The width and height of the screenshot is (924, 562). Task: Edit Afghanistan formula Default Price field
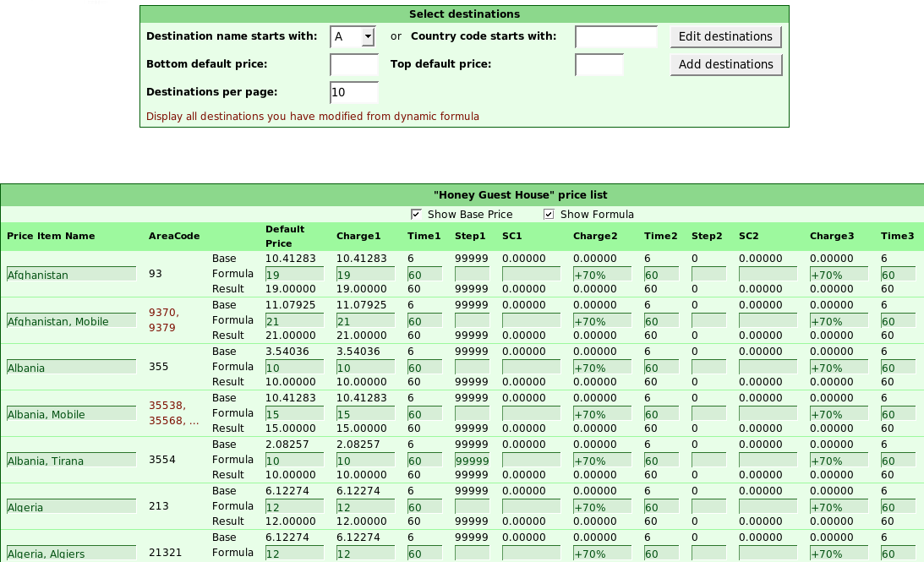294,274
